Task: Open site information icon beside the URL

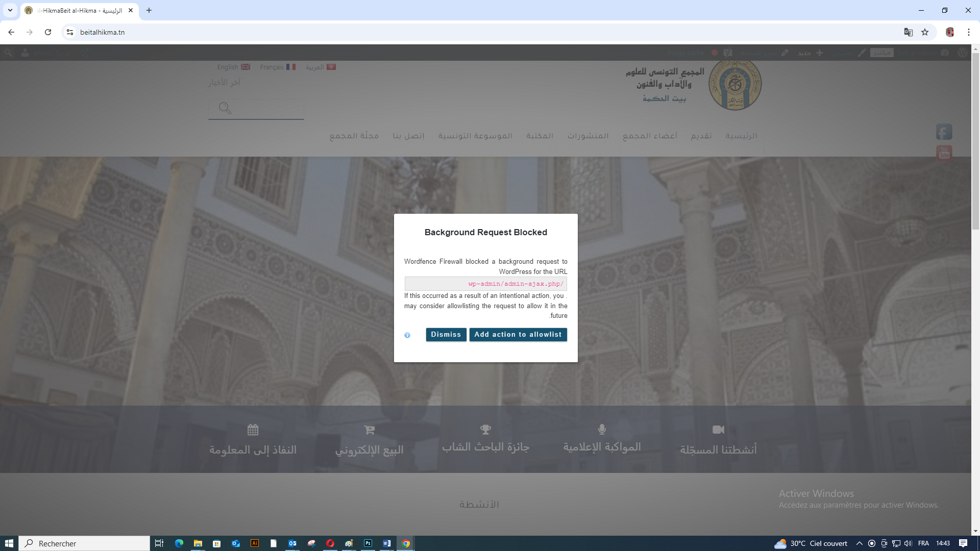Action: 70,32
